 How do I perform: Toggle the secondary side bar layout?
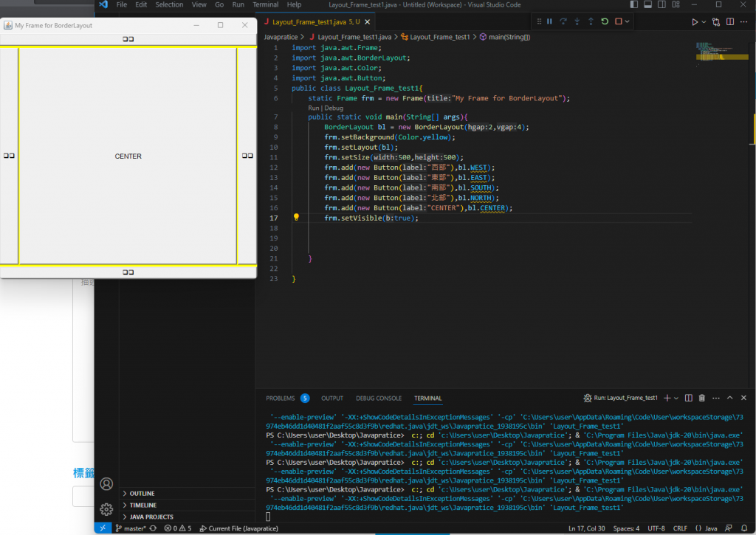(x=661, y=5)
